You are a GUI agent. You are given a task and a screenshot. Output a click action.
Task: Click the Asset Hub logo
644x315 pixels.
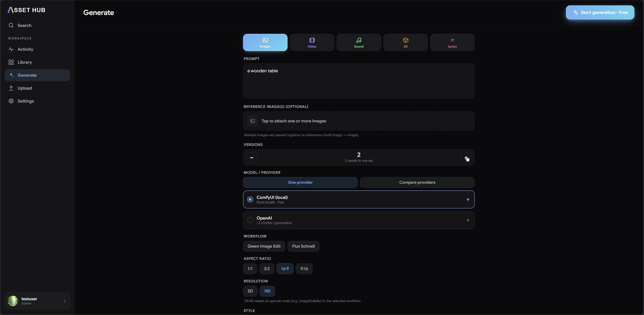point(26,10)
